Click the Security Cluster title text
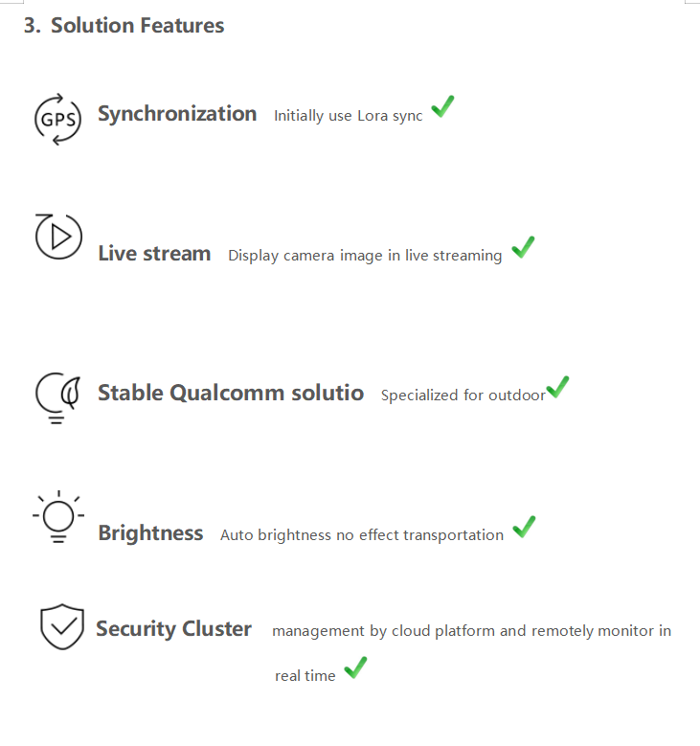700x746 pixels. pyautogui.click(x=173, y=629)
